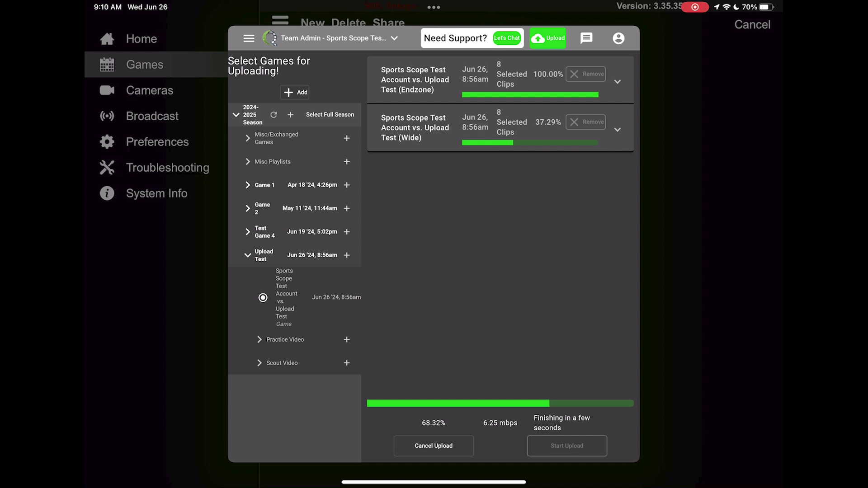This screenshot has height=488, width=868.
Task: Expand the Wide upload entry chevron
Action: 618,130
